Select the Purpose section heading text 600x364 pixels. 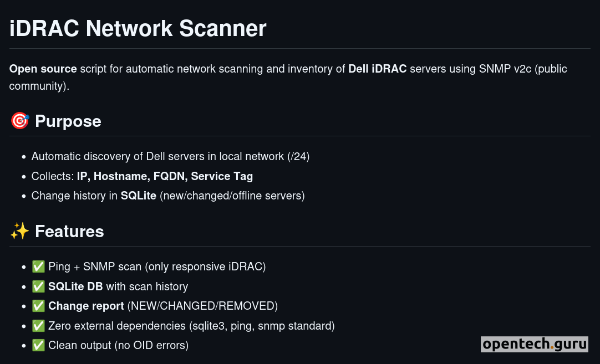point(68,121)
